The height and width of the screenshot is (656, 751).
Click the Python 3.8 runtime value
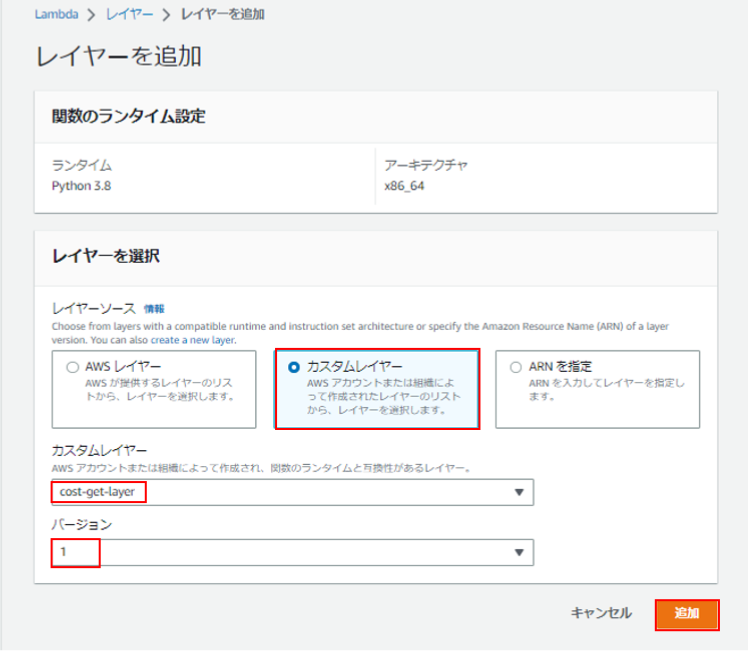(x=81, y=186)
